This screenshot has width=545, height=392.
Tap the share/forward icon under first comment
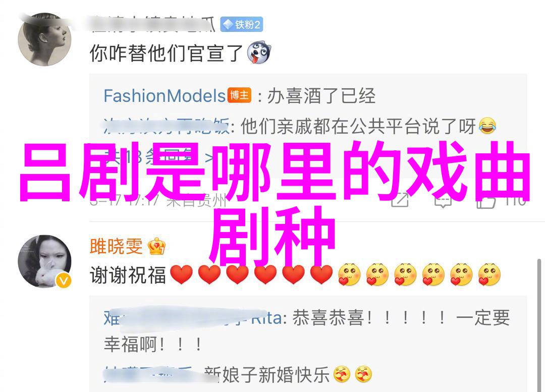[x=400, y=199]
